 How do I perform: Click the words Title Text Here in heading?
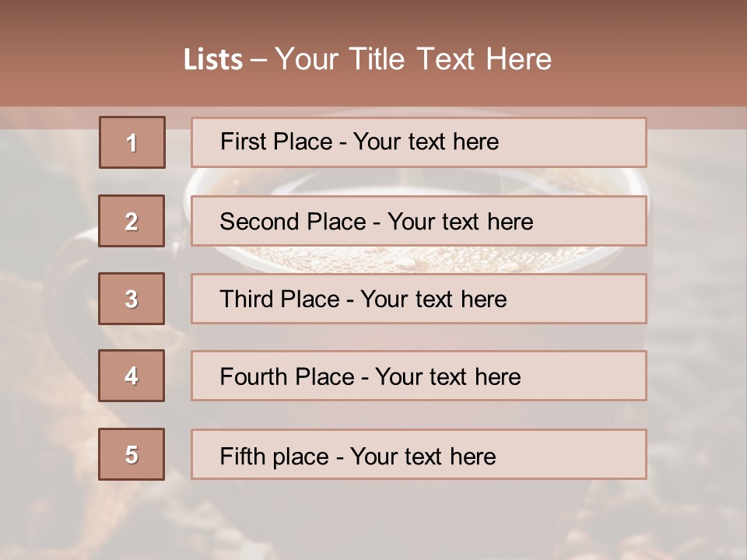[451, 59]
